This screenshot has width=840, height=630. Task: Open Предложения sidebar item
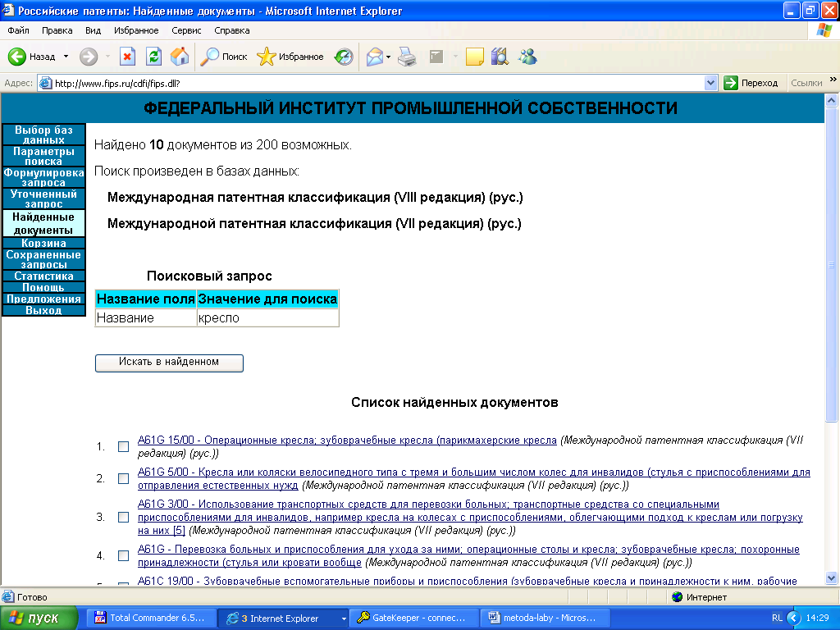(x=43, y=299)
